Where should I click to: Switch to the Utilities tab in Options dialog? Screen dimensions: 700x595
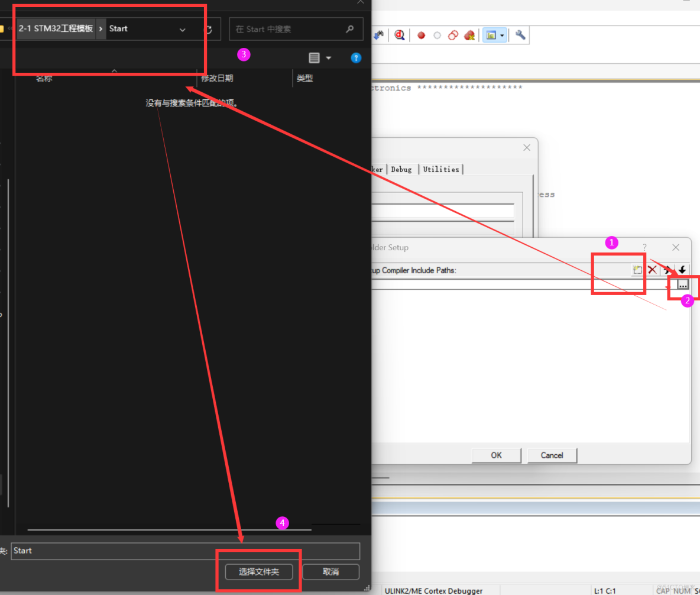coord(441,169)
